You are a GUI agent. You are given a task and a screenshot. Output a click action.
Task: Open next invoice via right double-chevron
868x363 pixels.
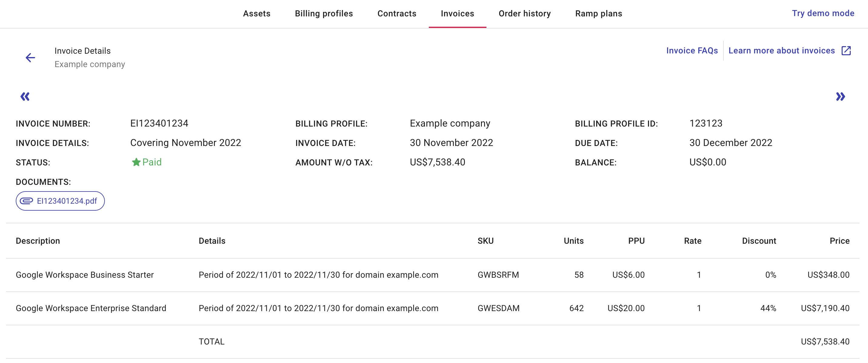pos(841,97)
